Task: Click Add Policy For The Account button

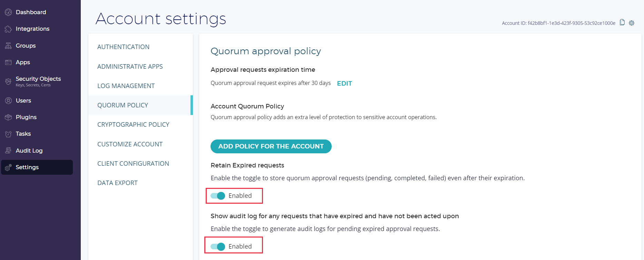Action: click(x=271, y=146)
